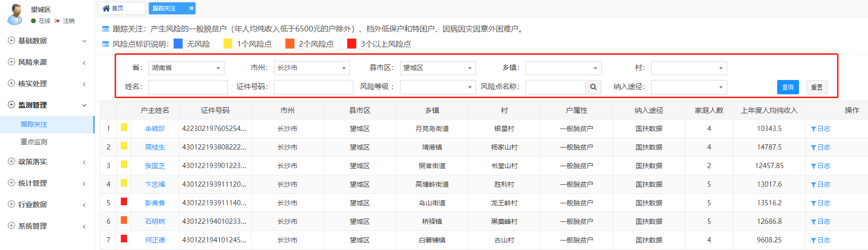Screen dimensions: 868x250
Task: Click the plus icon beside 统计管理
Action: (x=11, y=183)
